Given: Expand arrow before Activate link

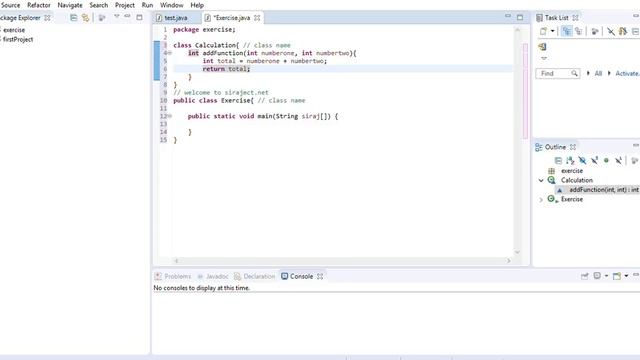Looking at the screenshot, I should pyautogui.click(x=609, y=73).
